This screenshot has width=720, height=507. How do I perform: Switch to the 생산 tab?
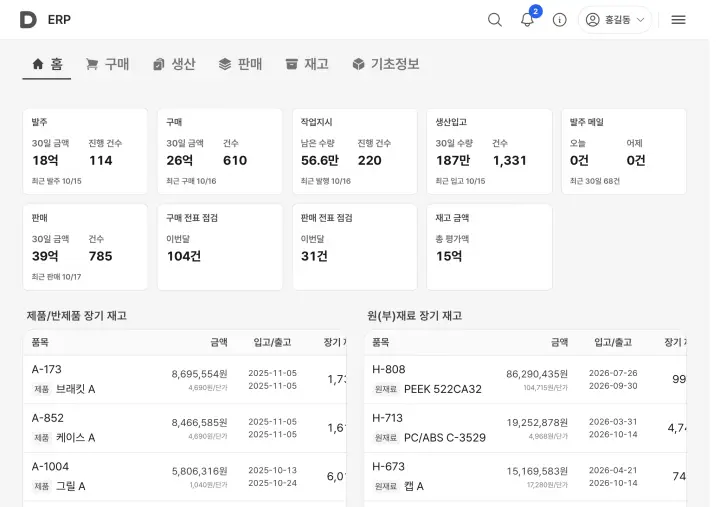[x=174, y=64]
